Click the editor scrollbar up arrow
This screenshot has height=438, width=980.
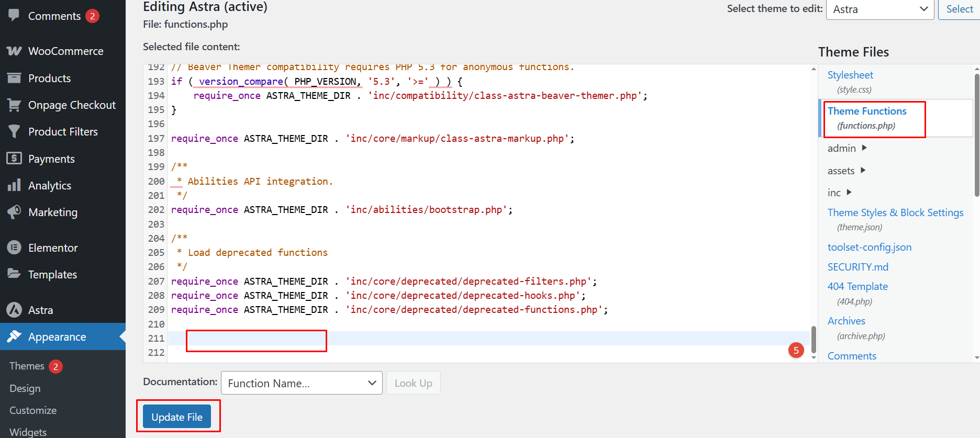tap(814, 69)
